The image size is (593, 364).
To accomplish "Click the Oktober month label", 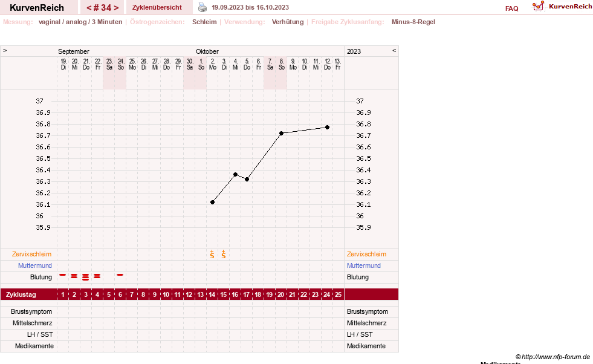I will tap(207, 51).
